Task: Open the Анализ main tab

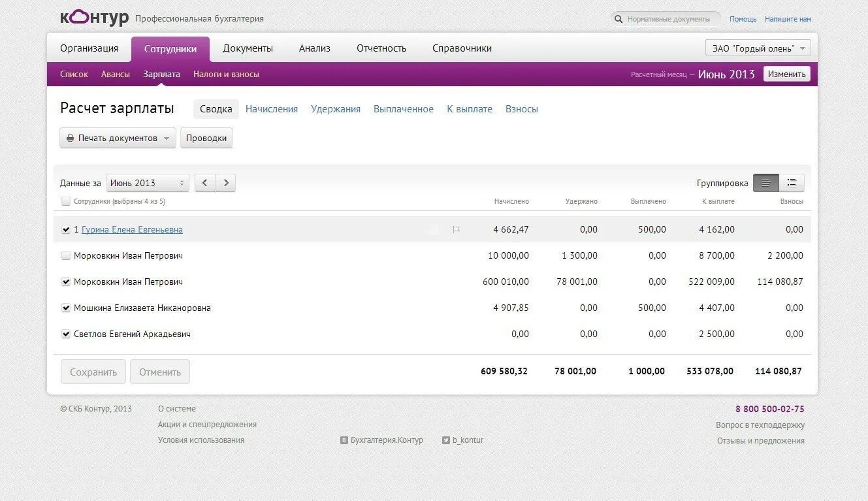Action: [315, 48]
